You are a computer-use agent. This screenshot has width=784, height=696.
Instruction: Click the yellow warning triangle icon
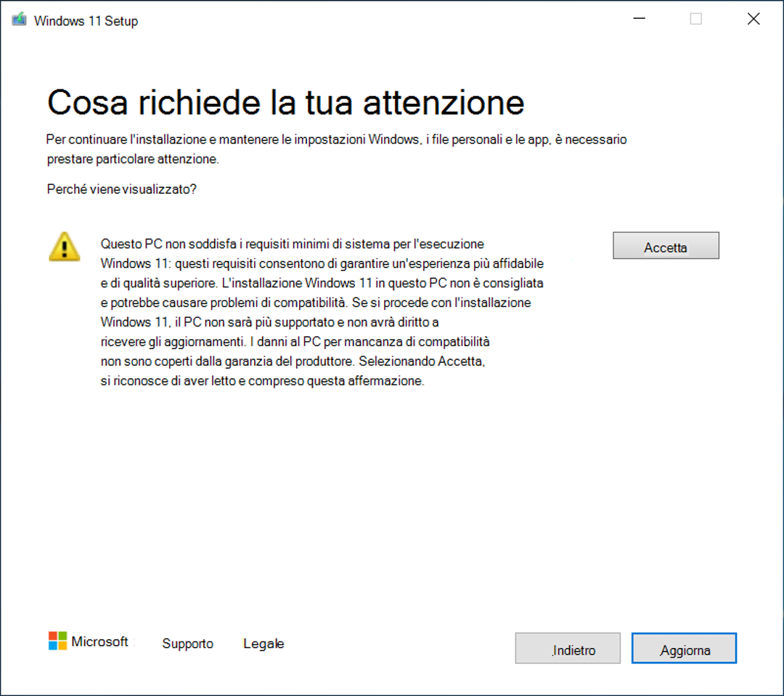click(x=64, y=247)
